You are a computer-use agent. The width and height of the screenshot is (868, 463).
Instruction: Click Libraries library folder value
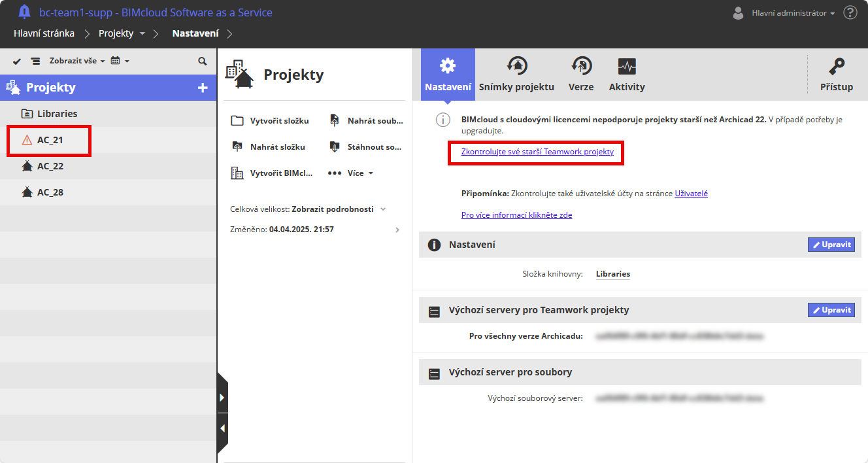613,274
